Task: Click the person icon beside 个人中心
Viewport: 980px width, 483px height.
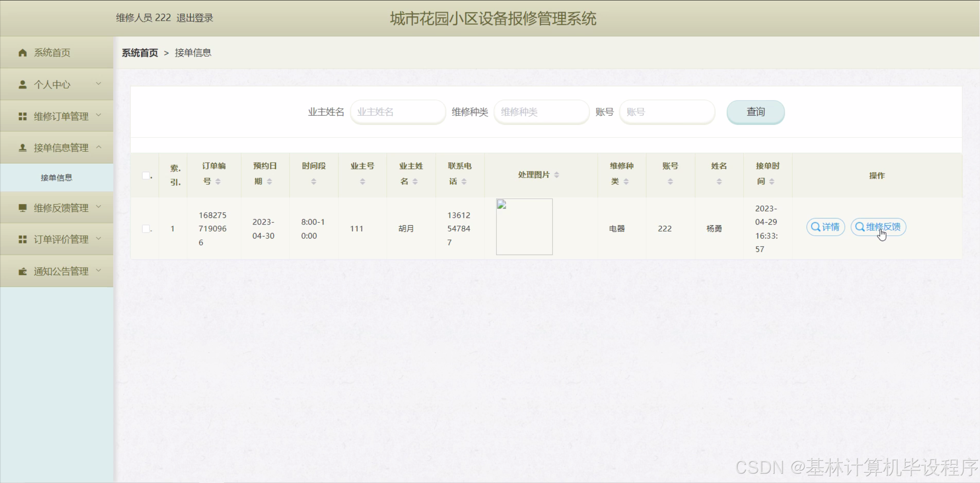Action: [x=22, y=84]
